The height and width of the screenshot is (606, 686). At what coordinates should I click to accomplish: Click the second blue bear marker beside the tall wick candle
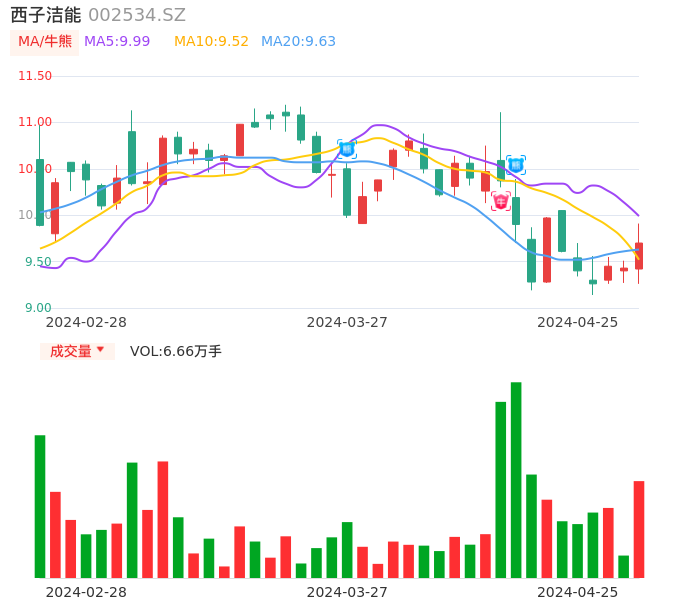pyautogui.click(x=516, y=165)
